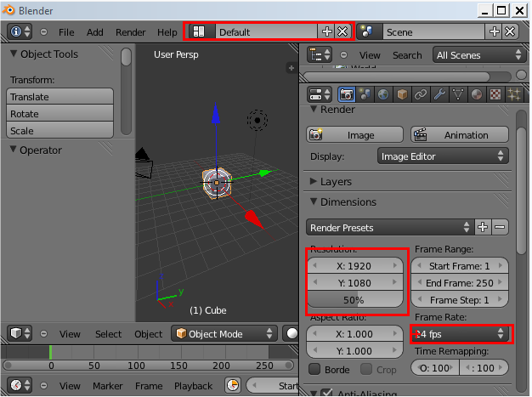The height and width of the screenshot is (397, 532).
Task: Click the timeline sync clock icon
Action: pyautogui.click(x=233, y=385)
